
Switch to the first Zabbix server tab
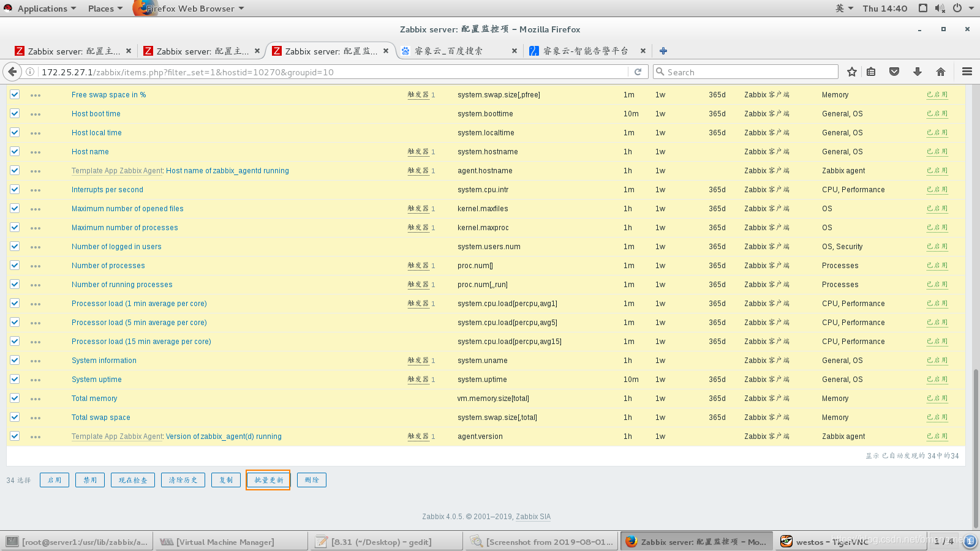click(73, 51)
